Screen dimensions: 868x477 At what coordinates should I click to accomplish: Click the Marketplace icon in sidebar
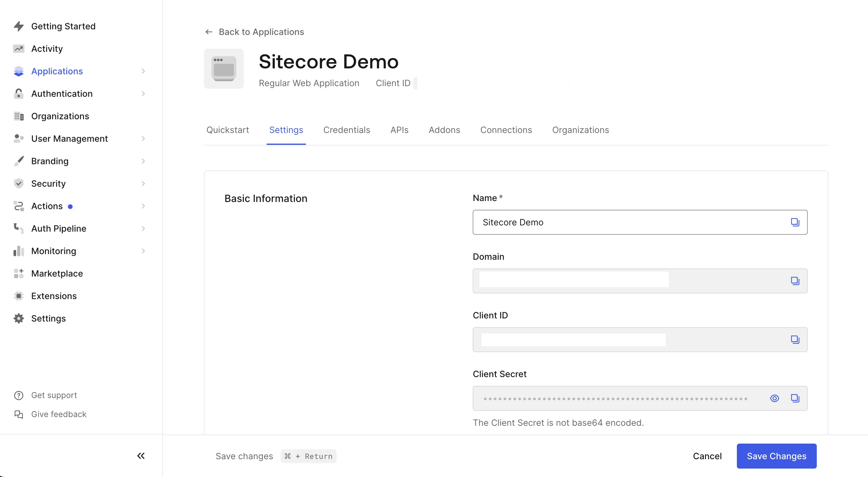click(19, 273)
